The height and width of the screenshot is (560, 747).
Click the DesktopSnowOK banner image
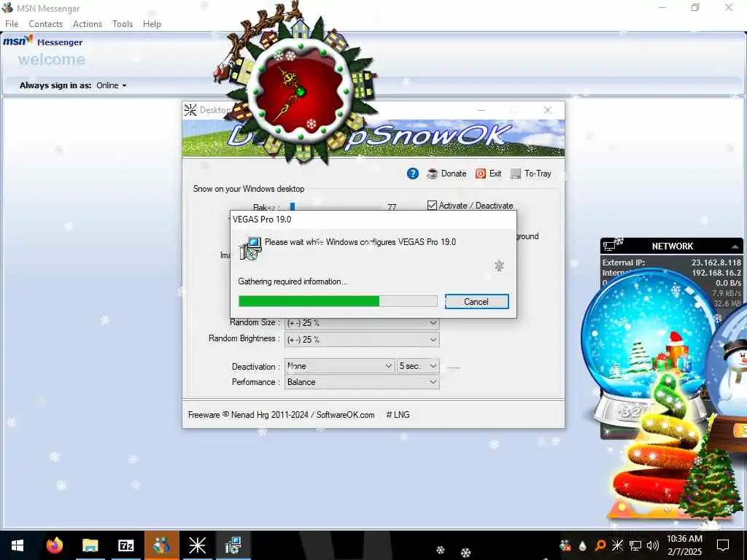click(373, 138)
